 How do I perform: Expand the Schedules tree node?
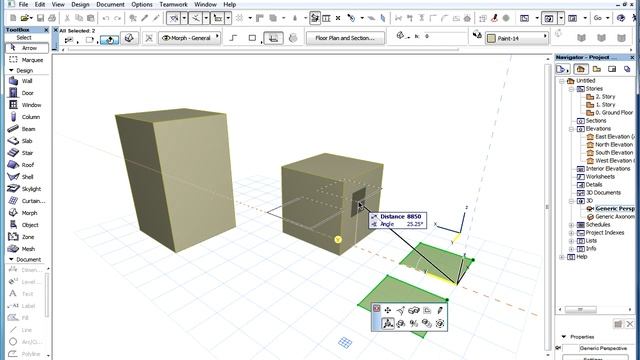coord(571,225)
